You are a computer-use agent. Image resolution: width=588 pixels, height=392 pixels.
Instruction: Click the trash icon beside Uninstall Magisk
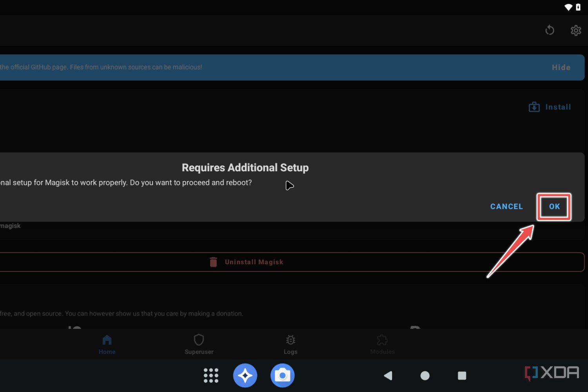coord(213,262)
